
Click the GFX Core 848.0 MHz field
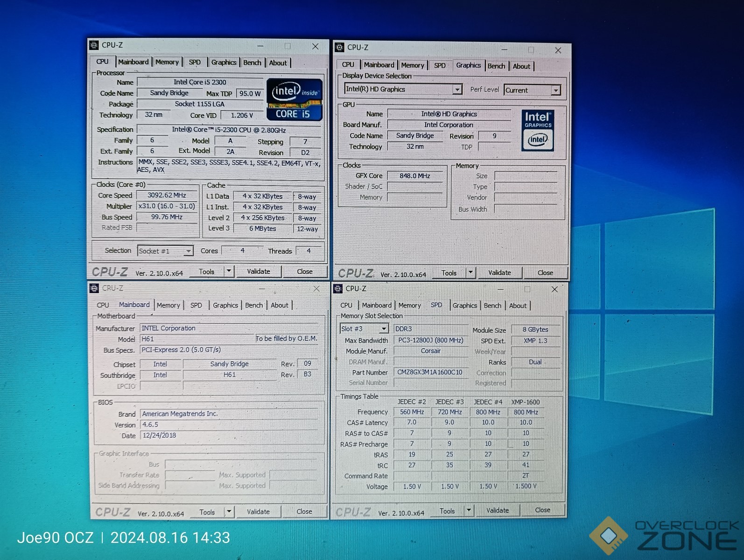415,176
